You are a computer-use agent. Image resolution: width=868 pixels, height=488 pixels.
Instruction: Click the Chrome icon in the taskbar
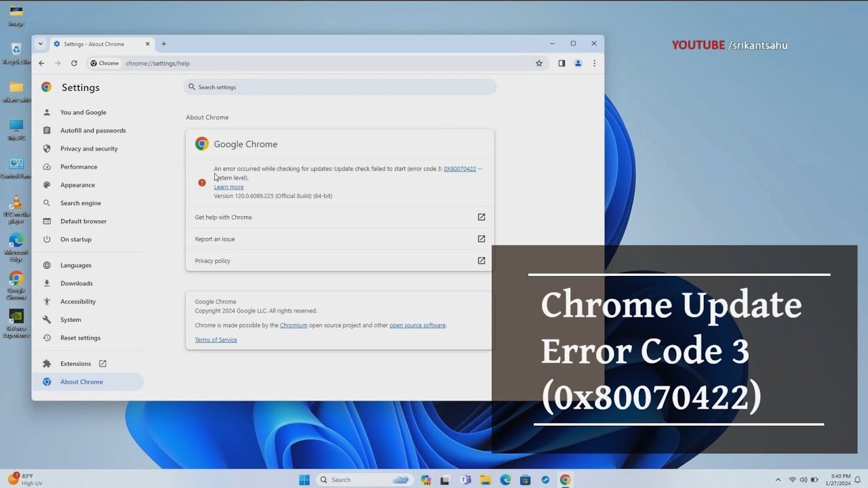(x=565, y=480)
